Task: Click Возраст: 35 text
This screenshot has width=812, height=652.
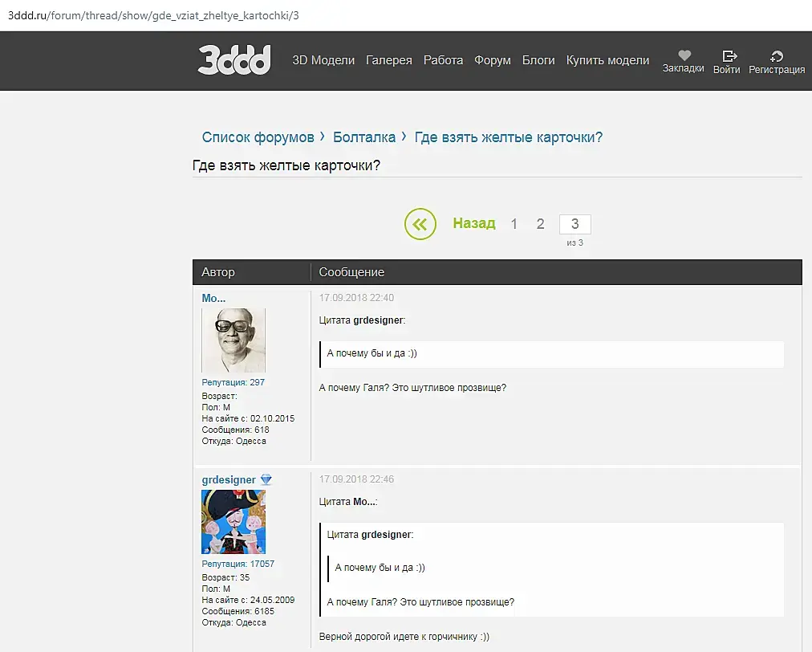Action: pyautogui.click(x=225, y=577)
